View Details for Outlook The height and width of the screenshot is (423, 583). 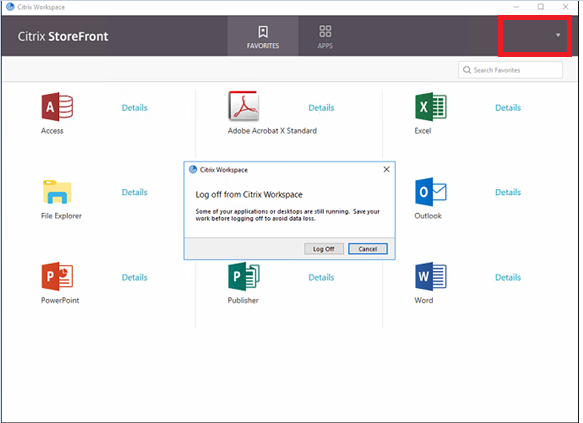508,192
